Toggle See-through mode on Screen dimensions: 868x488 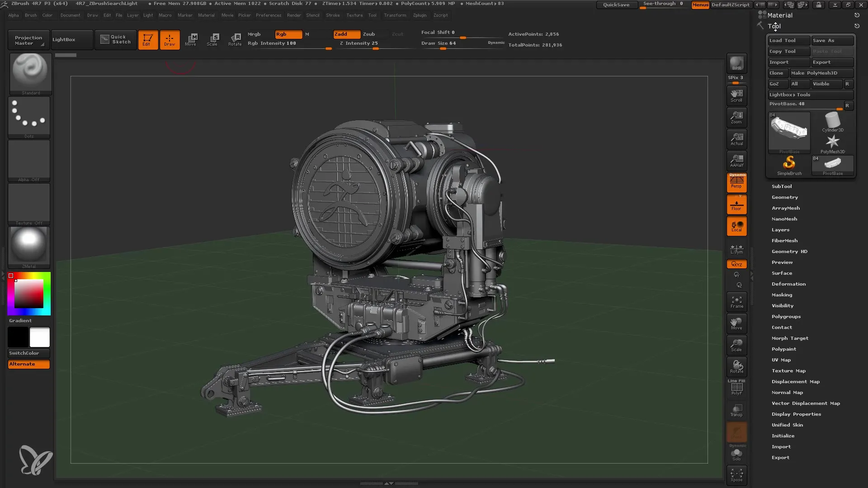tap(664, 5)
